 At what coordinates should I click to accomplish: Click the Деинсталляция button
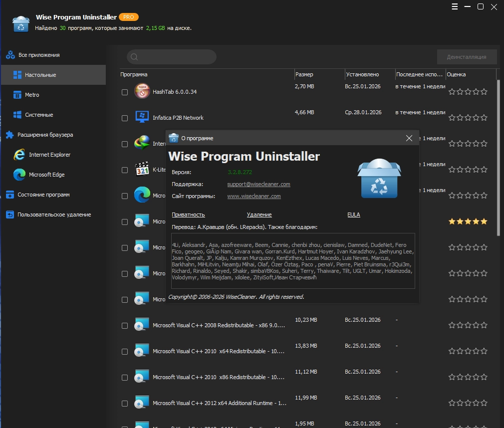tap(467, 57)
